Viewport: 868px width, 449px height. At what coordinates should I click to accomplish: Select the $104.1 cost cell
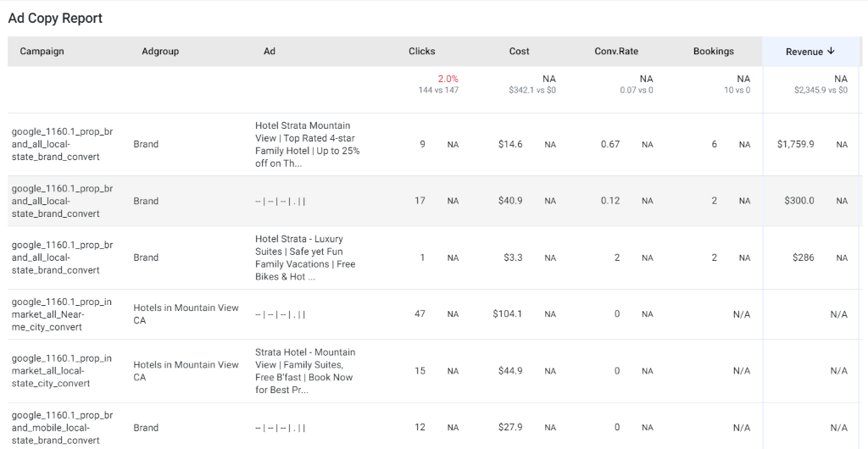(508, 314)
